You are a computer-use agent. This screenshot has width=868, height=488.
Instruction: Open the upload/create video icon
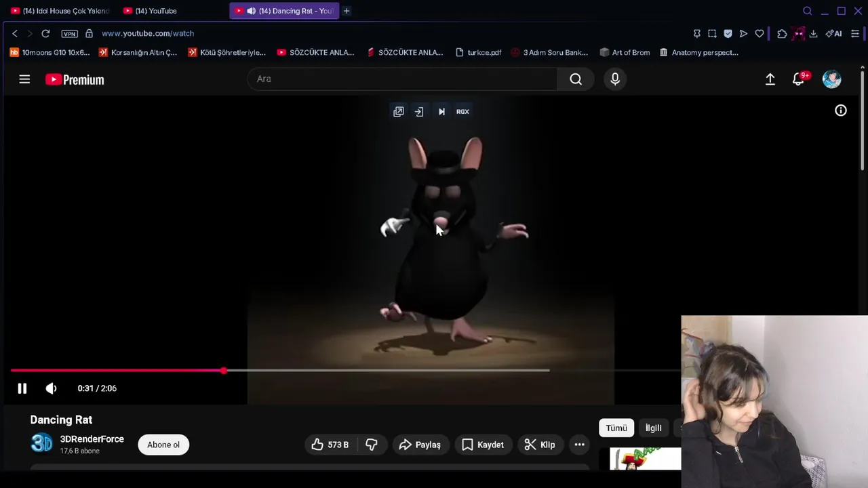click(x=770, y=79)
